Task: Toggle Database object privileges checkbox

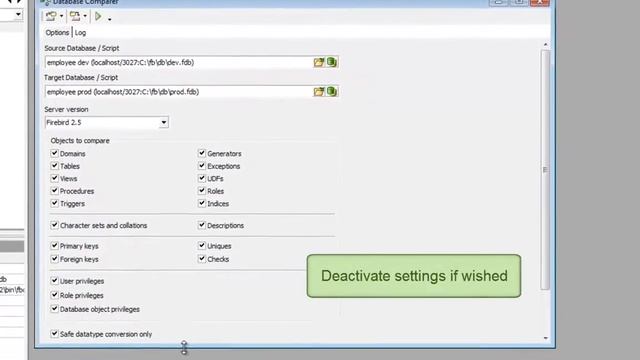Action: point(54,309)
